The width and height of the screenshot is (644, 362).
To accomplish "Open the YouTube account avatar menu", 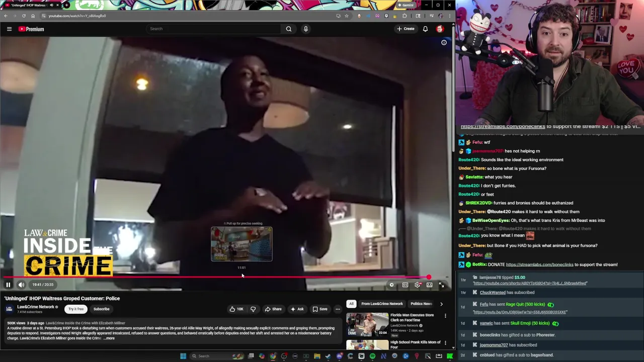I will (440, 29).
